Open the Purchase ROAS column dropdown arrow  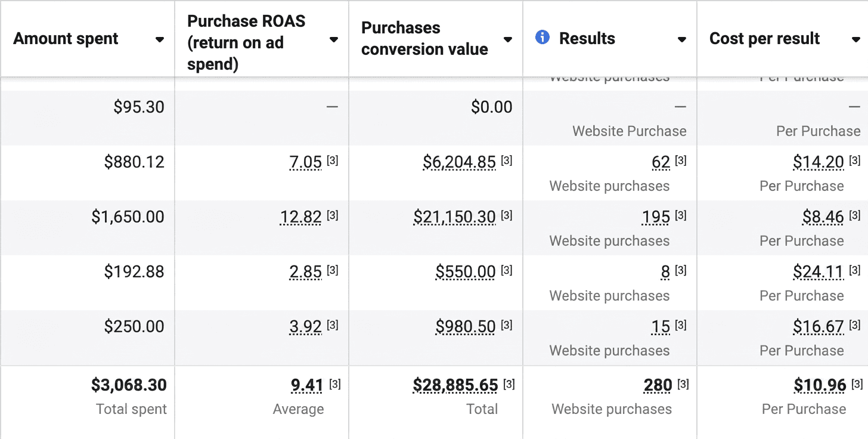pos(334,39)
